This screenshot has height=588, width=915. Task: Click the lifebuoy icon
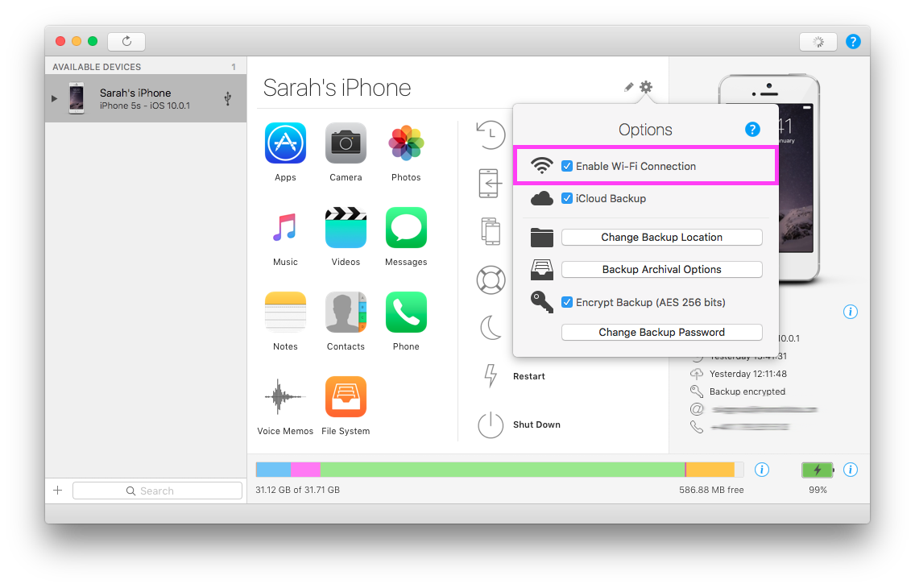point(491,280)
